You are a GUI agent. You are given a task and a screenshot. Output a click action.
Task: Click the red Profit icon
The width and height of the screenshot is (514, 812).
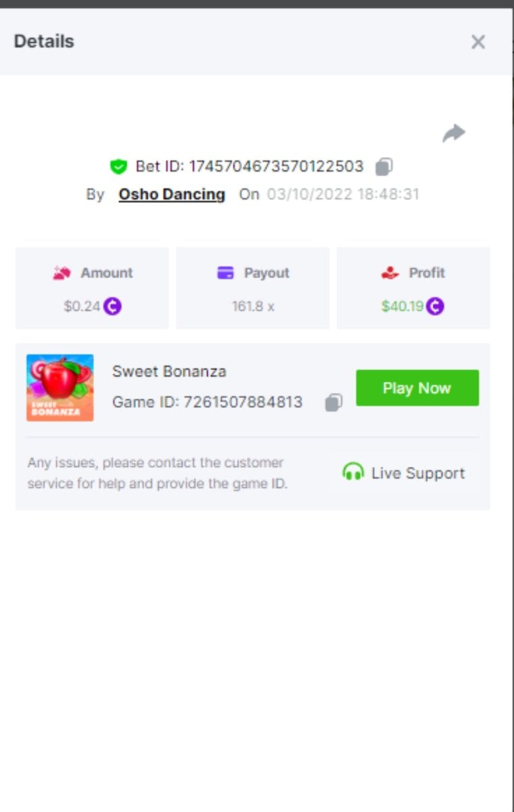tap(390, 273)
